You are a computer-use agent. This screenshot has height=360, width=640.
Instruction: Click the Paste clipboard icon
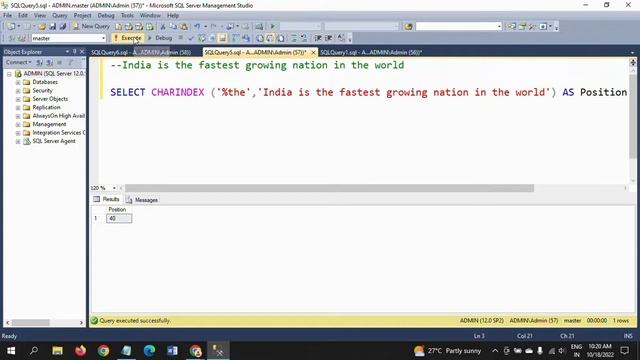tap(184, 27)
